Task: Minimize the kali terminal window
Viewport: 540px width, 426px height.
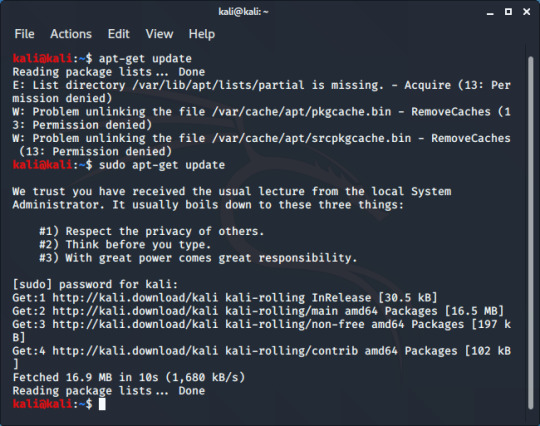Action: coord(490,12)
